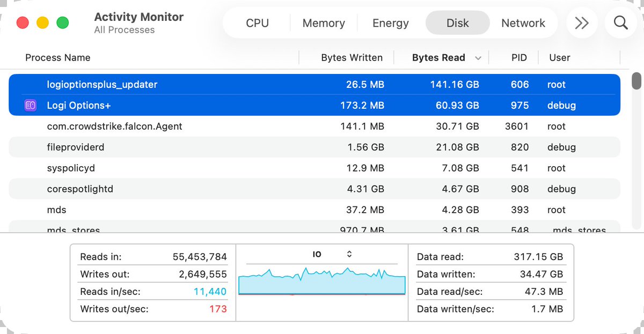This screenshot has height=334, width=644.
Task: Click the 60.93 GB bytes read value
Action: click(457, 106)
